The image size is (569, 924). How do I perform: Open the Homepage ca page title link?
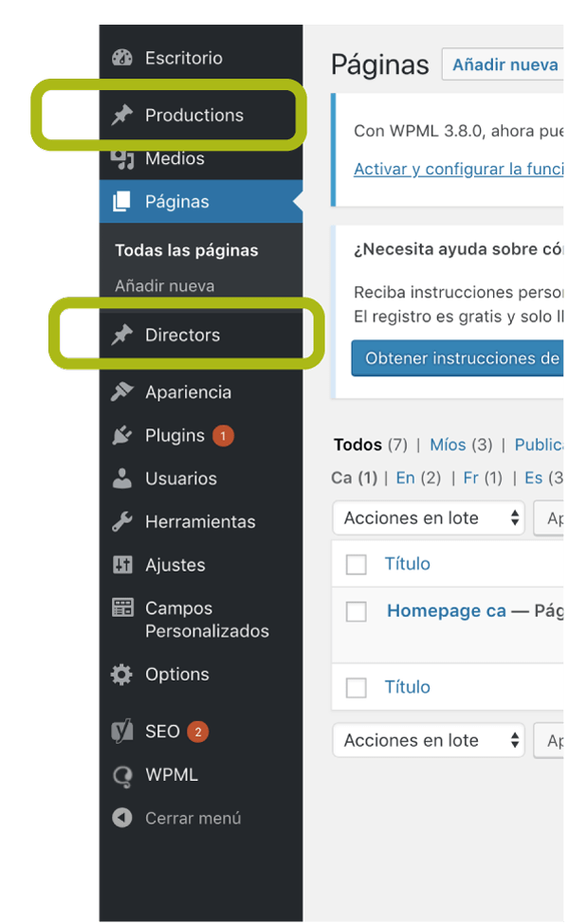(447, 611)
